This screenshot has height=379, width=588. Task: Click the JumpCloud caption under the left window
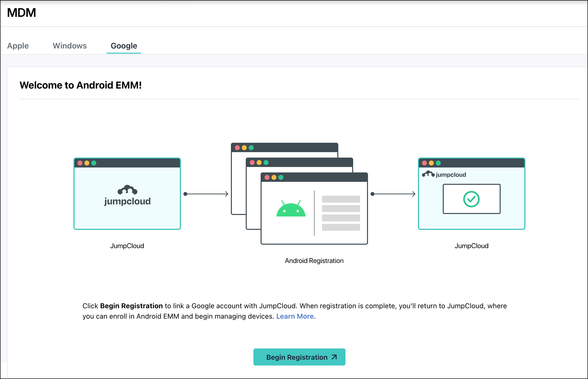tap(127, 246)
